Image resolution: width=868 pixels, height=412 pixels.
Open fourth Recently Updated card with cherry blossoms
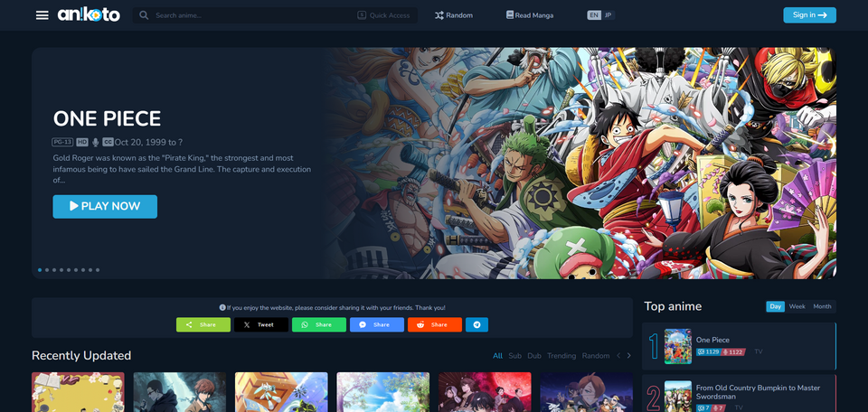(383, 392)
